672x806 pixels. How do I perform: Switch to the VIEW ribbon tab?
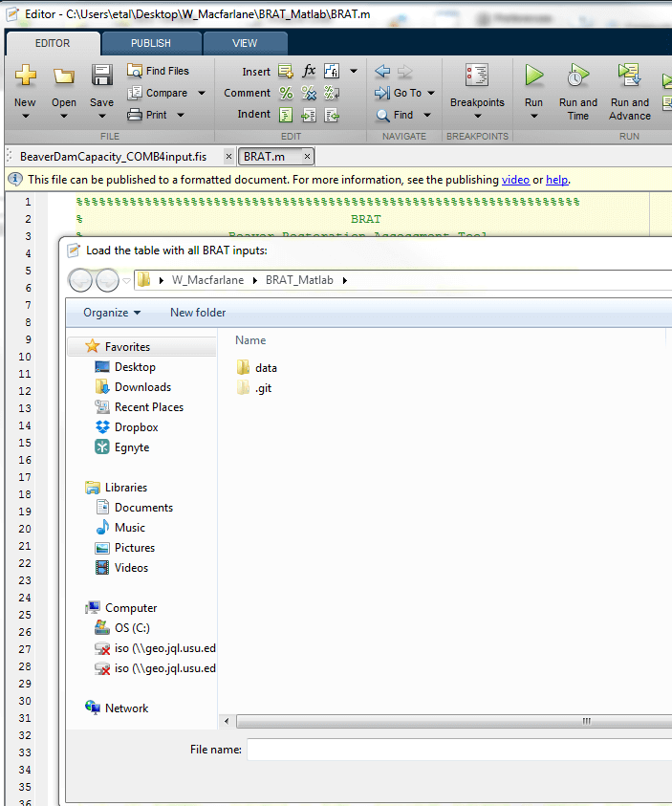click(245, 44)
